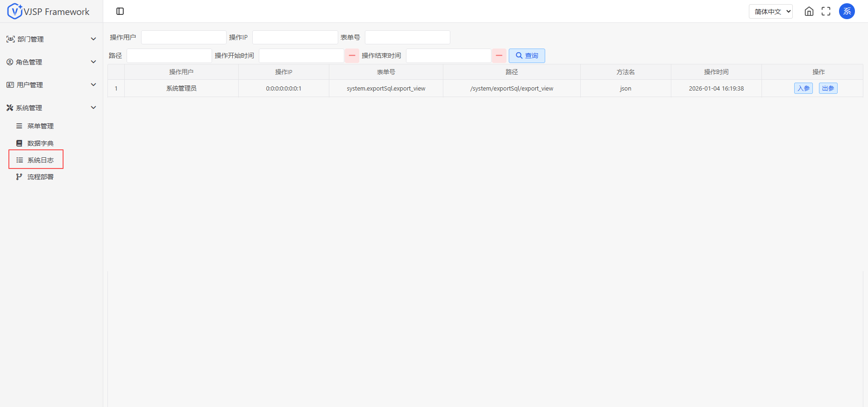Viewport: 868px width, 407px height.
Task: Click the VJSP Framework logo
Action: coord(49,11)
